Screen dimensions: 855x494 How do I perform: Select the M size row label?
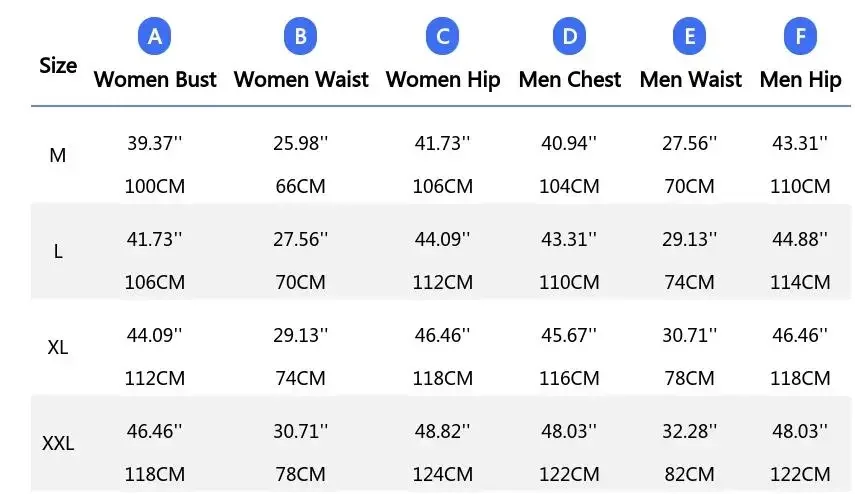point(58,156)
